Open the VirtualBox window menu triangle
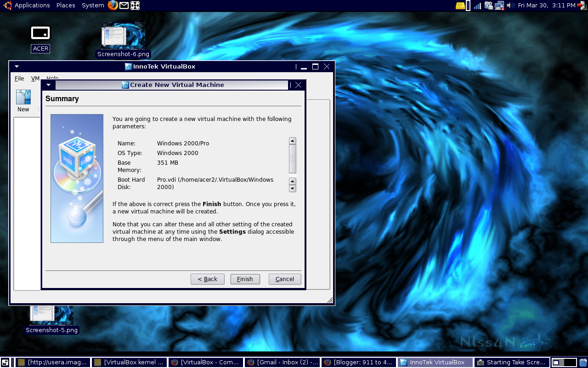 [17, 66]
